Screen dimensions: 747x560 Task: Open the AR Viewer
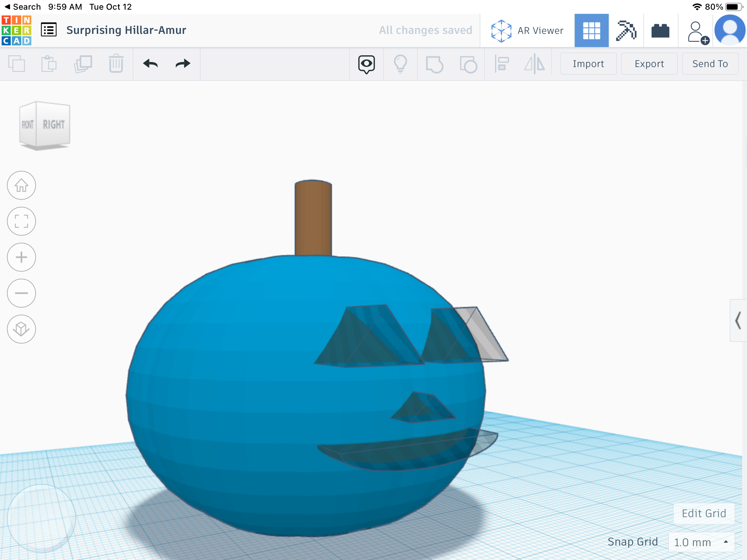click(526, 30)
